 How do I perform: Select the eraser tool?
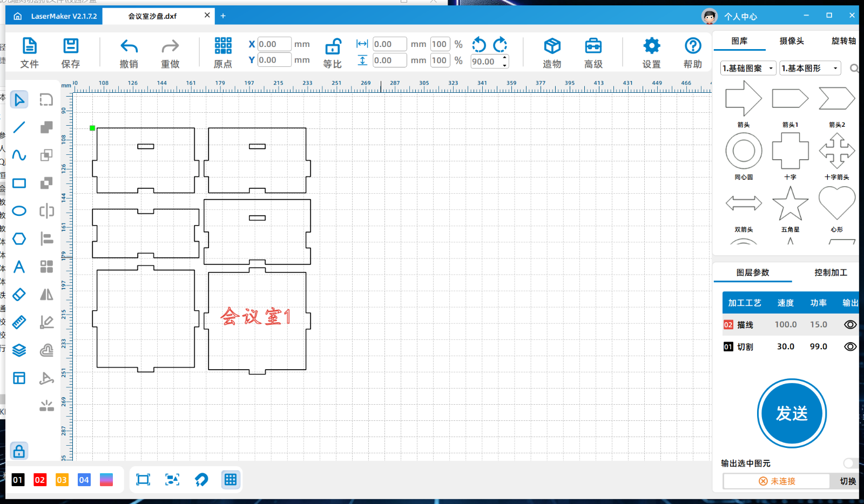click(19, 295)
